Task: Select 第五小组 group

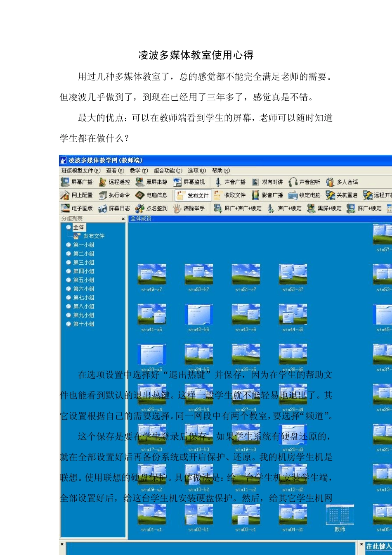Action: [x=84, y=280]
